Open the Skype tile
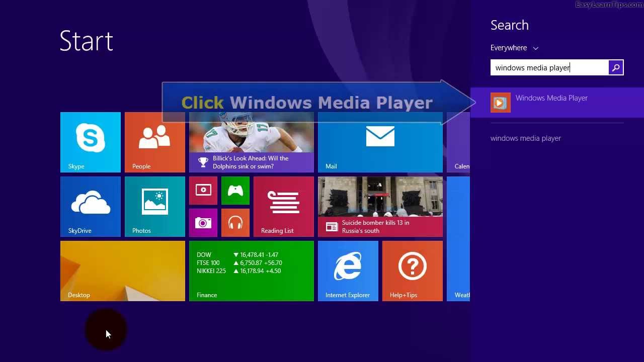This screenshot has width=644, height=362. click(x=91, y=142)
